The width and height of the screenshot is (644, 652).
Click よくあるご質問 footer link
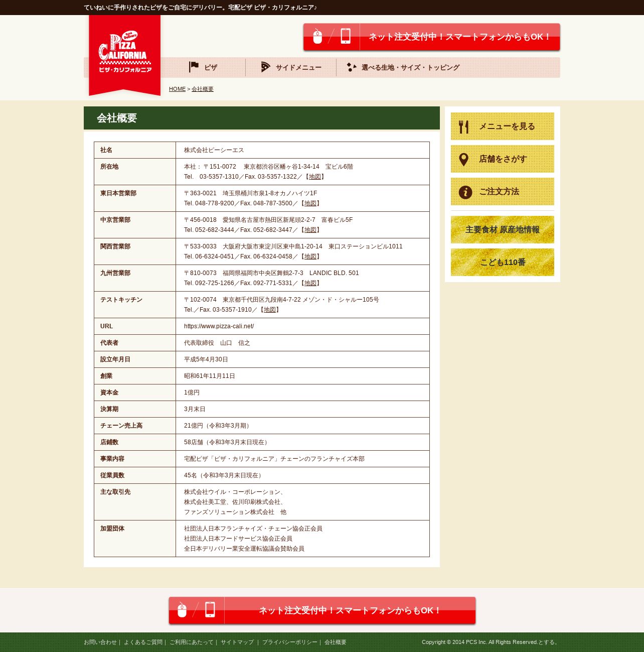(x=143, y=642)
